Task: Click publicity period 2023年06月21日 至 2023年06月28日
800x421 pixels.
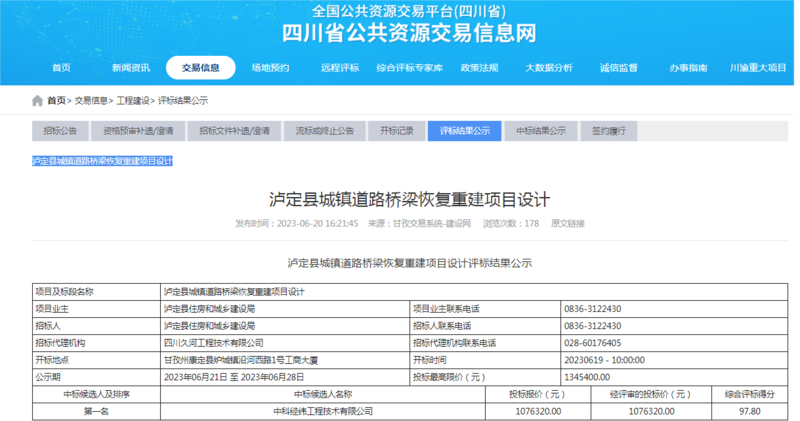Action: 234,377
